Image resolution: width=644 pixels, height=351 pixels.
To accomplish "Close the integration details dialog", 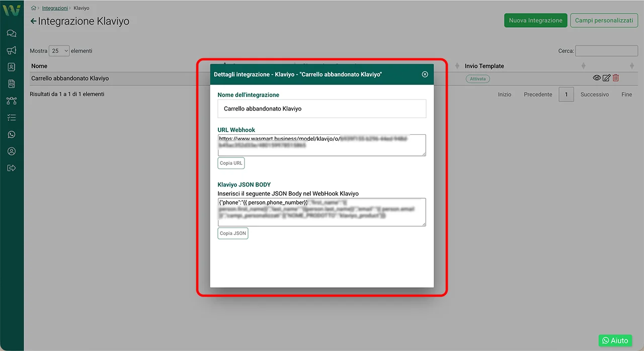I will tap(425, 74).
